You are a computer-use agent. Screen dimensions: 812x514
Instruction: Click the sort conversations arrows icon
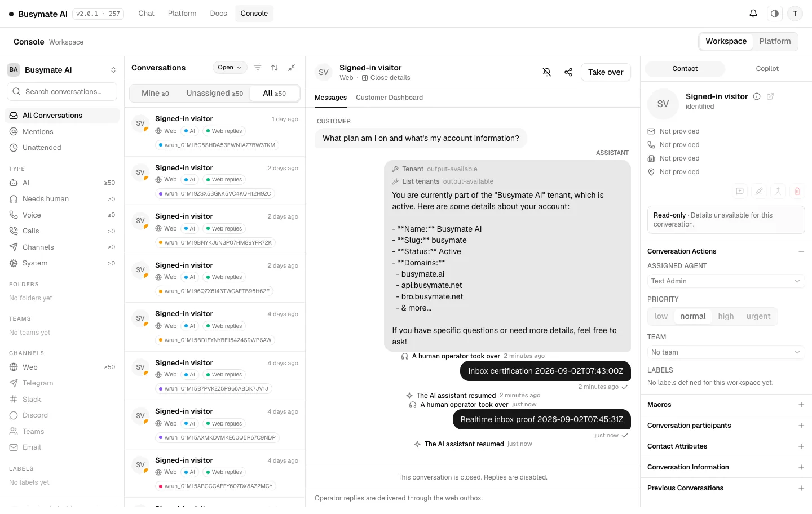[275, 68]
